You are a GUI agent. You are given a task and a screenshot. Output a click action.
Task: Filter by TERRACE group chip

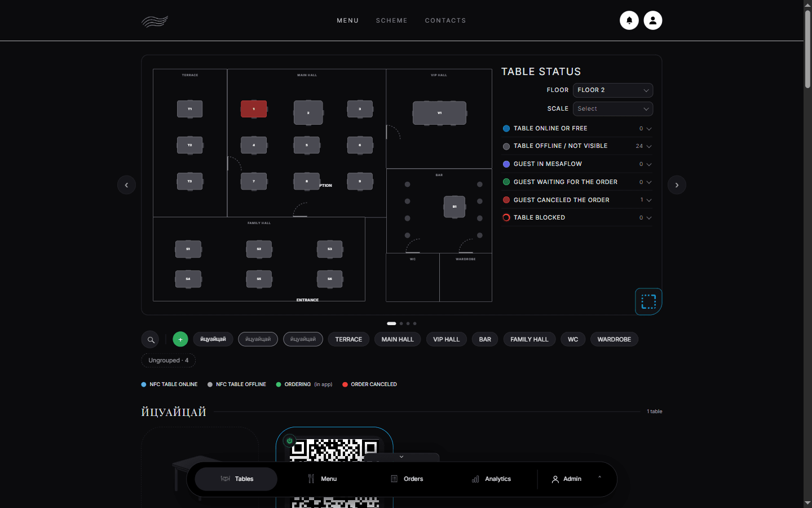pyautogui.click(x=348, y=340)
